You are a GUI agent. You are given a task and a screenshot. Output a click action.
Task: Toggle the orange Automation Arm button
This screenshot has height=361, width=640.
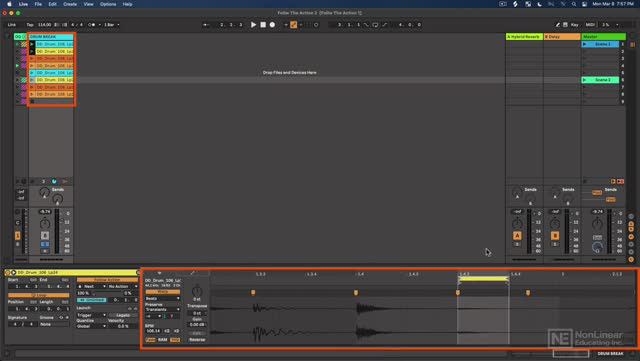click(x=293, y=25)
